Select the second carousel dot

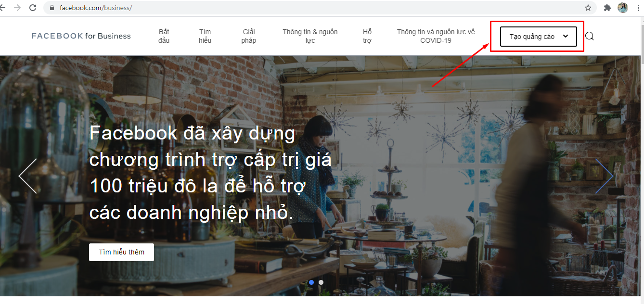click(321, 282)
